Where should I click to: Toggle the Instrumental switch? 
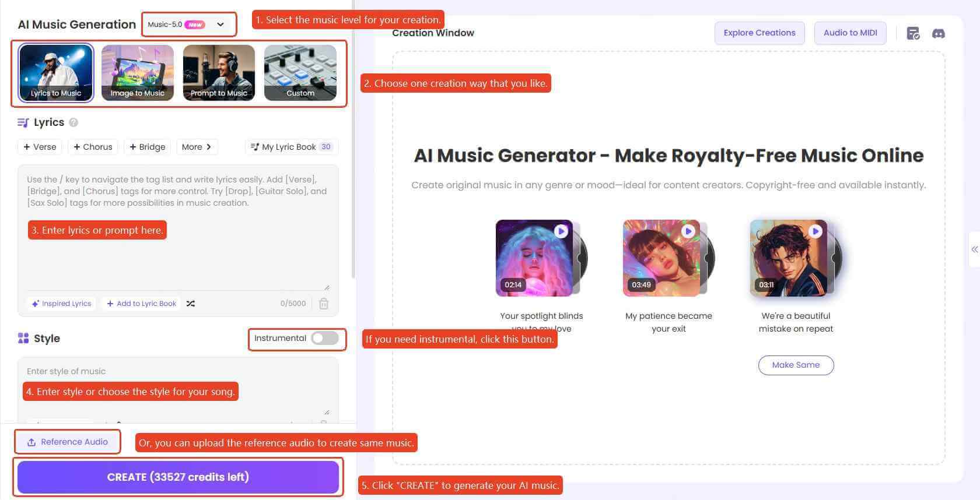324,338
